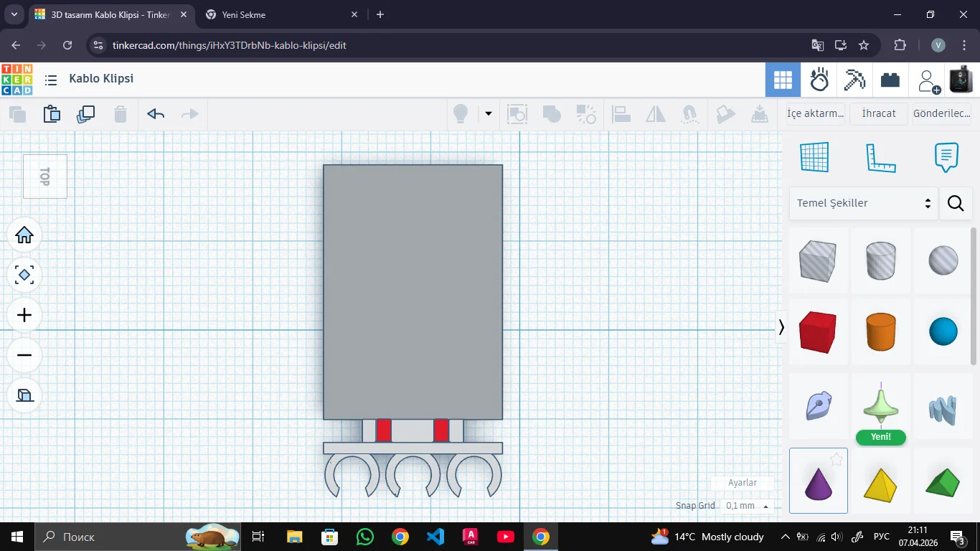
Task: Toggle favorite star on the cone shape
Action: coord(836,460)
